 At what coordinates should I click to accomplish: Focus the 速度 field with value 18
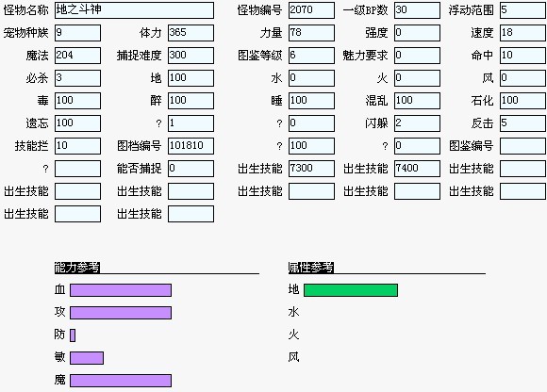(522, 33)
